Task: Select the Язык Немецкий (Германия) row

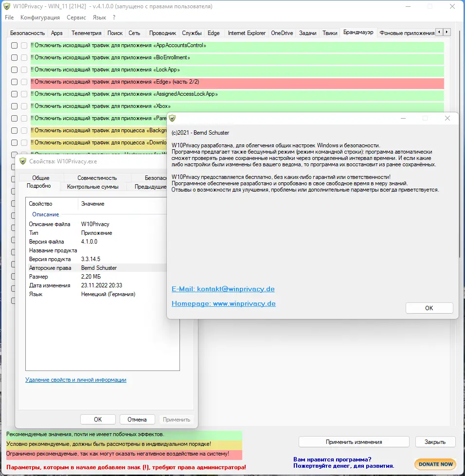Action: [97, 294]
